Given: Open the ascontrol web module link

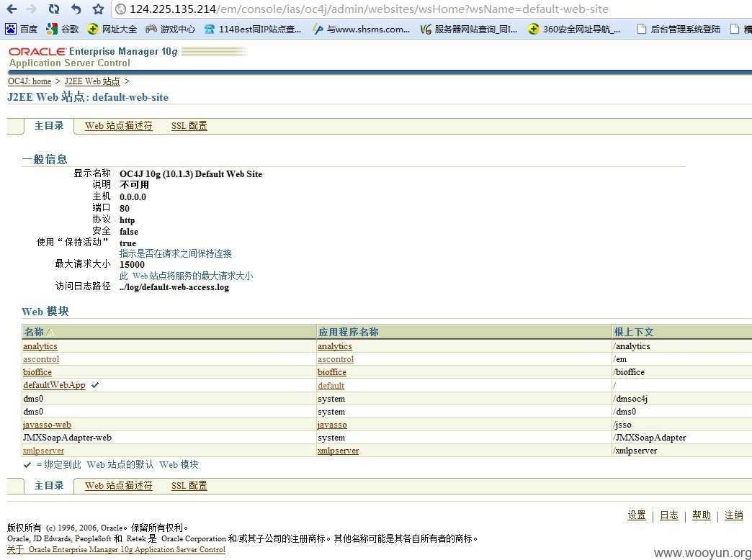Looking at the screenshot, I should pyautogui.click(x=41, y=359).
